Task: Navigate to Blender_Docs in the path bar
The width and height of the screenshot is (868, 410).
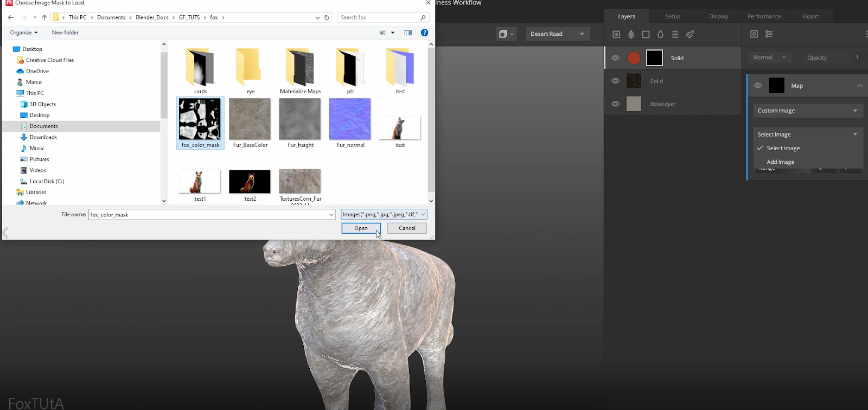Action: [152, 17]
